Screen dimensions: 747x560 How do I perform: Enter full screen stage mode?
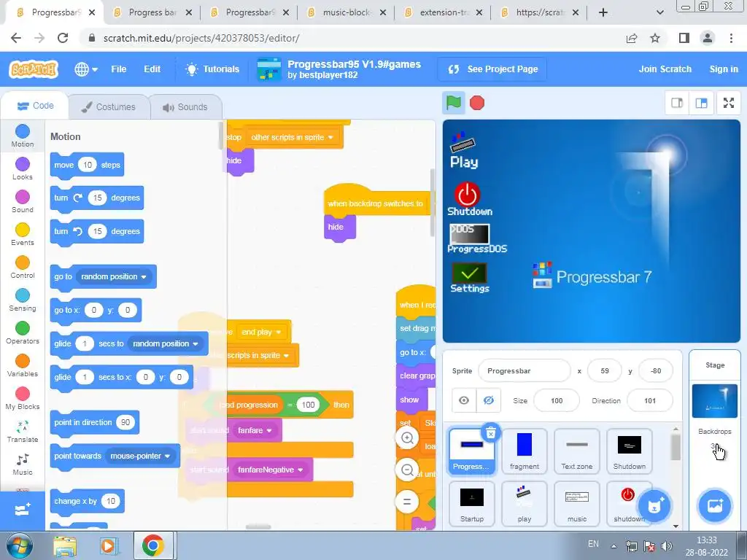(729, 103)
